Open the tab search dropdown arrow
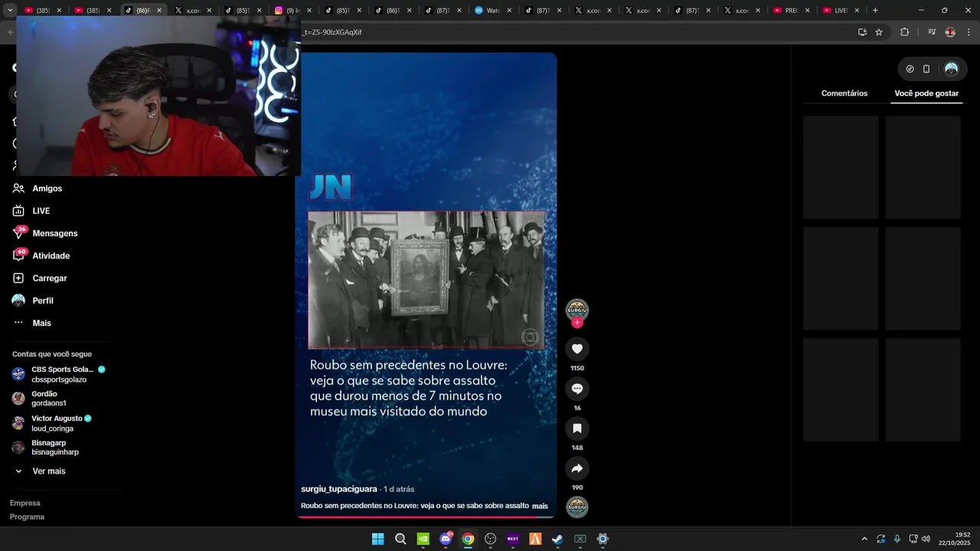The image size is (980, 551). (x=10, y=10)
